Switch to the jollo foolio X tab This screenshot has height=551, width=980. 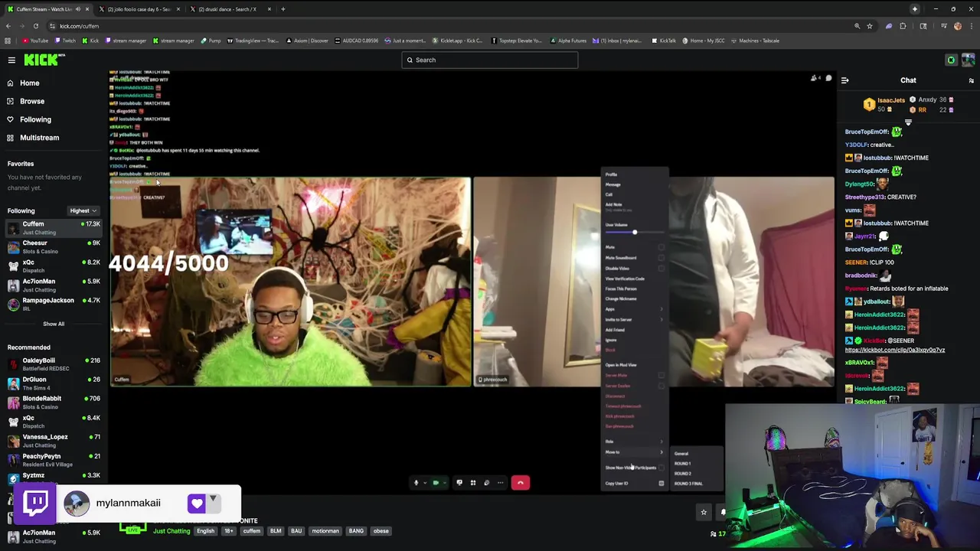(x=138, y=9)
